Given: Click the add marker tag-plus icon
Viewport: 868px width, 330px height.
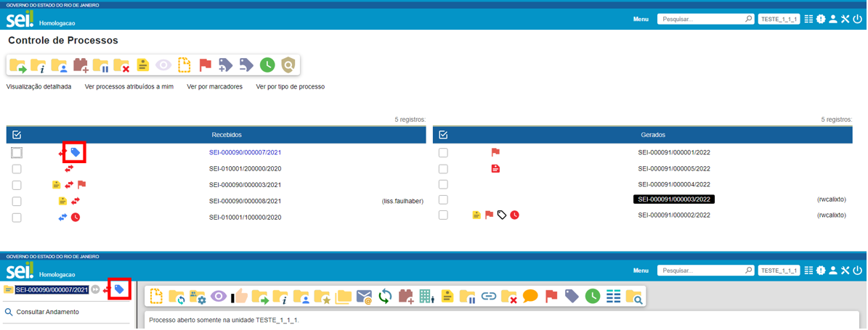Looking at the screenshot, I should pos(226,65).
